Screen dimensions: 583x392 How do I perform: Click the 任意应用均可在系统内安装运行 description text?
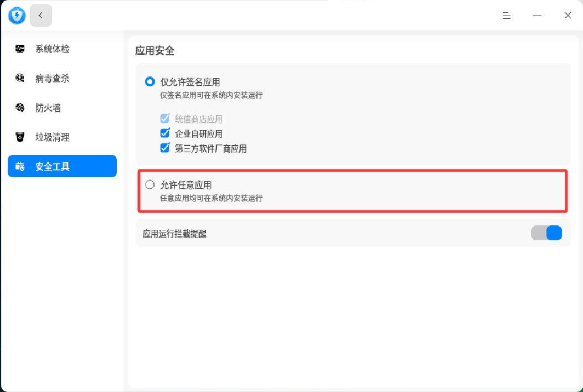211,198
